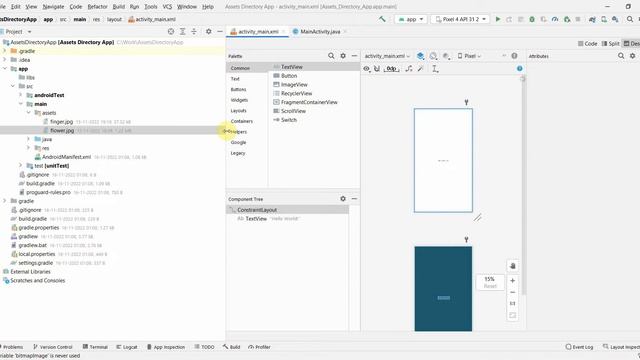This screenshot has width=640, height=360.
Task: Open the Navigate menu
Action: [x=53, y=7]
